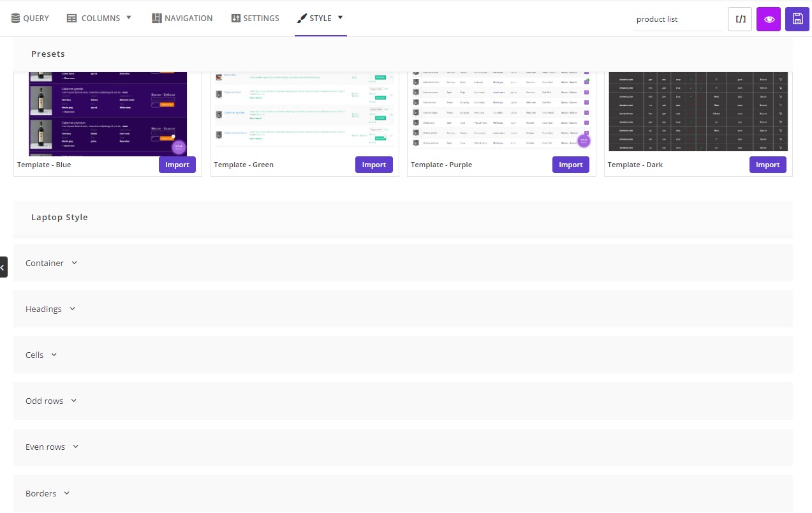The height and width of the screenshot is (513, 812).
Task: Click the 'Template - Purple' label
Action: (x=441, y=165)
